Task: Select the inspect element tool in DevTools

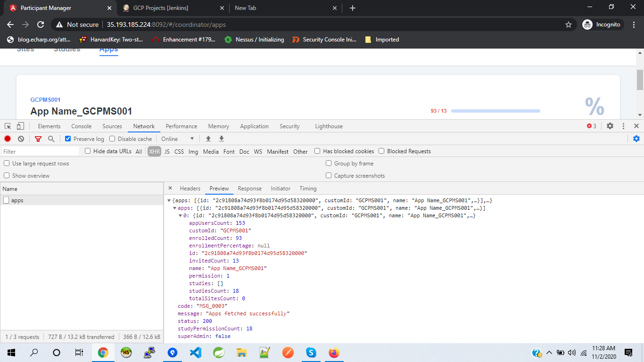Action: pyautogui.click(x=7, y=126)
